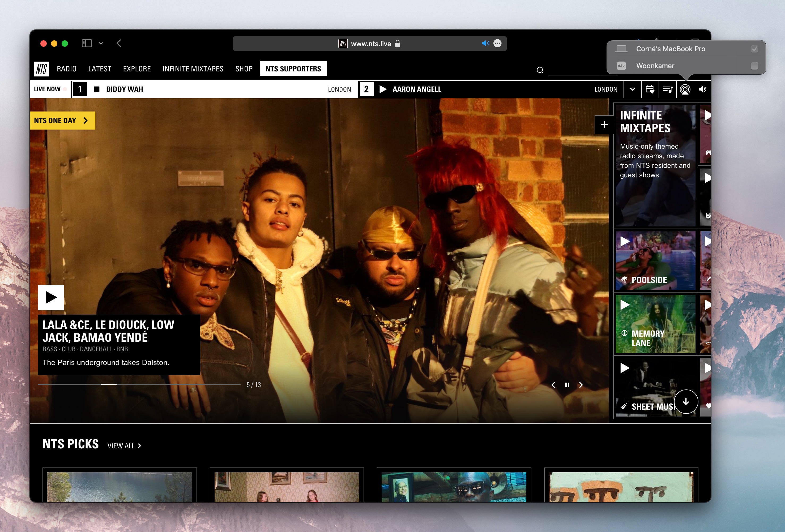Check Woonkamer Apple TV output
785x532 pixels.
[x=754, y=66]
